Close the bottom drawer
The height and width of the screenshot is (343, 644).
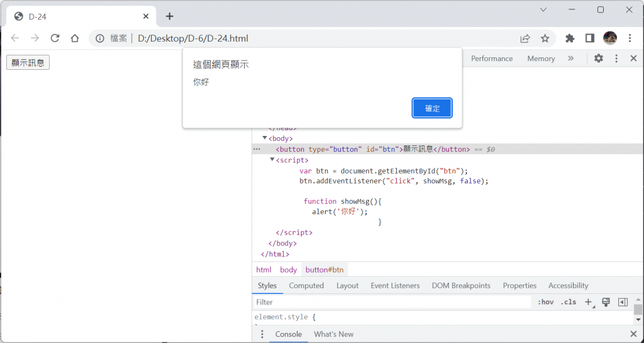pyautogui.click(x=633, y=334)
